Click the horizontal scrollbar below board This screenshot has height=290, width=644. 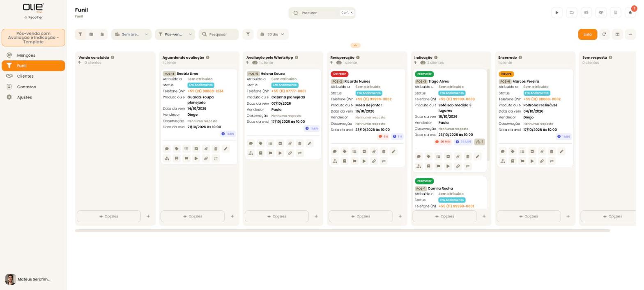pos(343,231)
